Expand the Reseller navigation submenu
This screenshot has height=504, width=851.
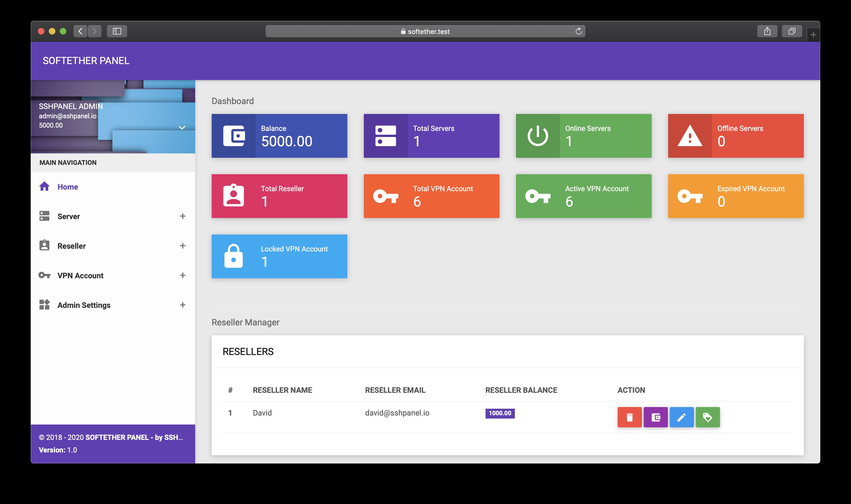(183, 246)
